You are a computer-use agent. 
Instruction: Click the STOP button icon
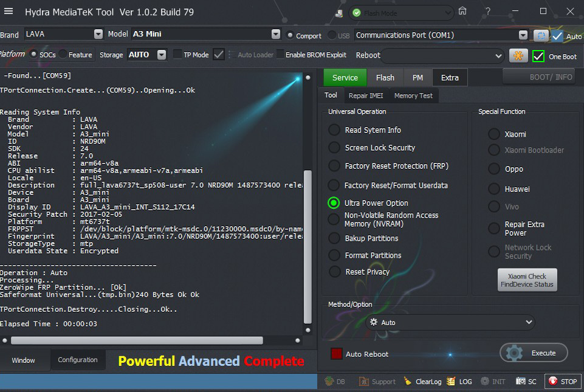point(553,381)
